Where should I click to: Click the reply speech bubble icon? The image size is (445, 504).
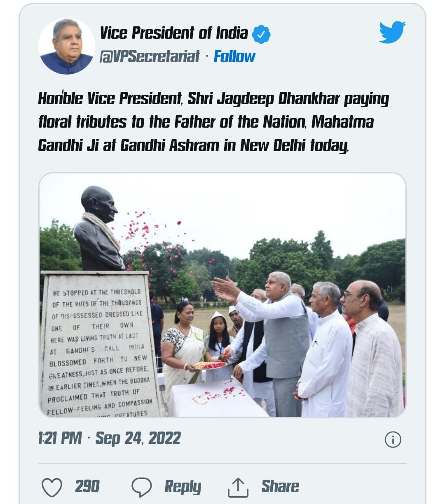141,487
